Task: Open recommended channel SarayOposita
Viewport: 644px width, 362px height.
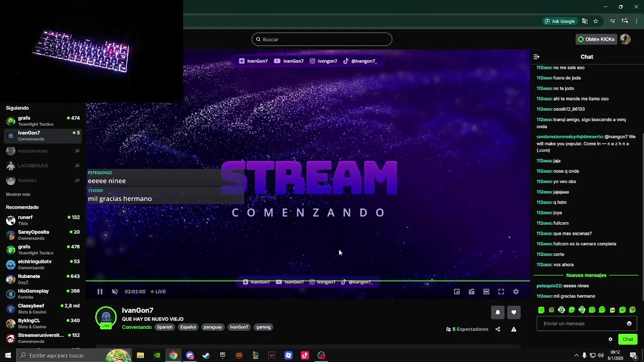Action: (x=43, y=235)
